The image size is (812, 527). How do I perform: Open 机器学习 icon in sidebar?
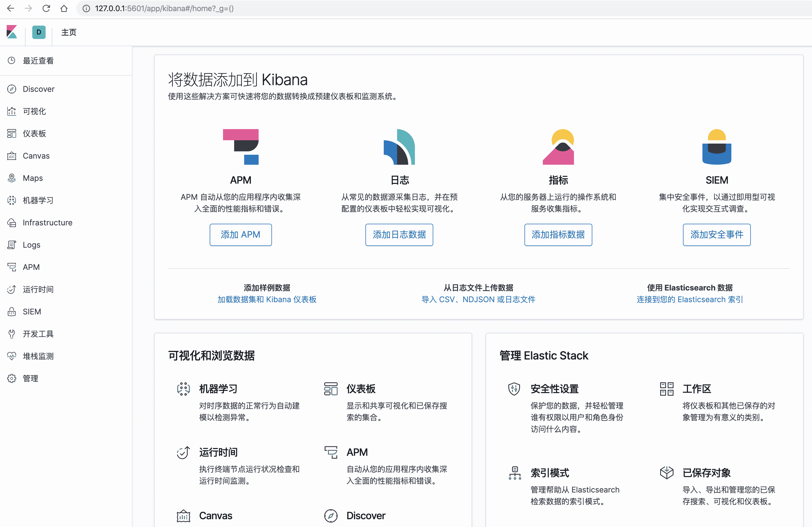coord(12,200)
